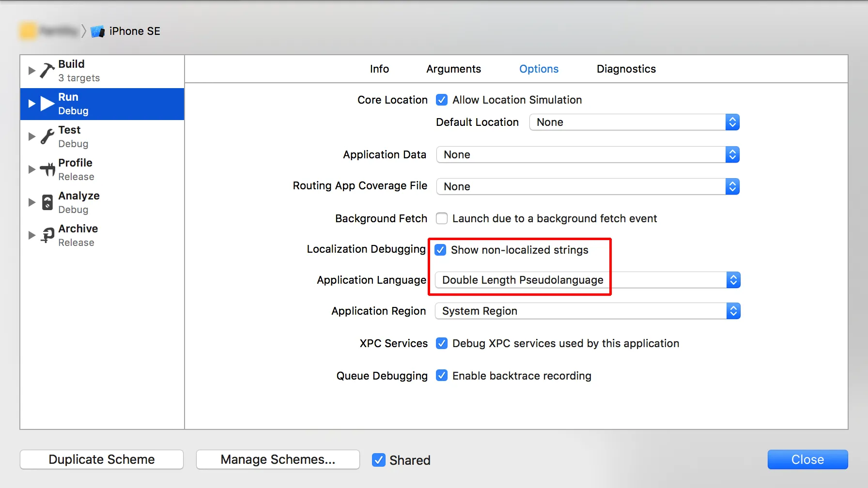This screenshot has width=868, height=488.
Task: Click the Queue Debugging label
Action: [x=382, y=376]
